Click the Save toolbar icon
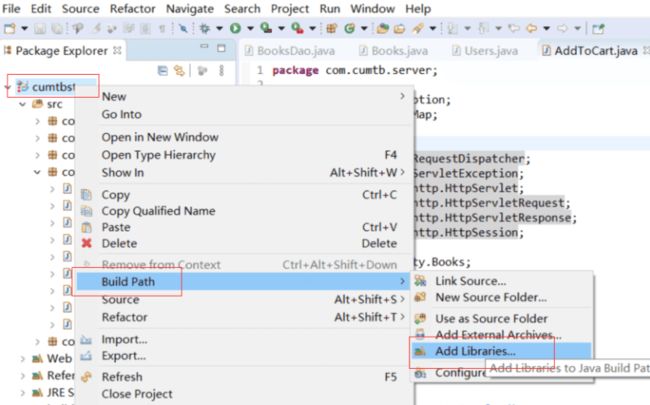 [x=40, y=28]
